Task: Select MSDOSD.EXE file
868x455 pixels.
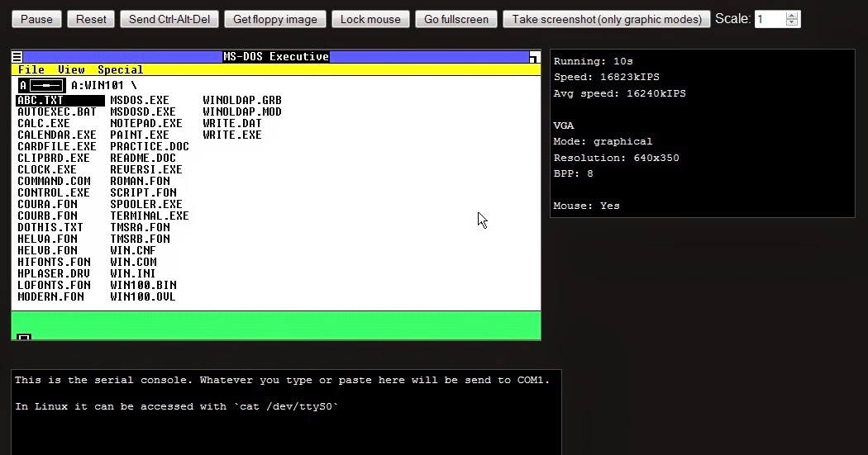Action: coord(143,111)
